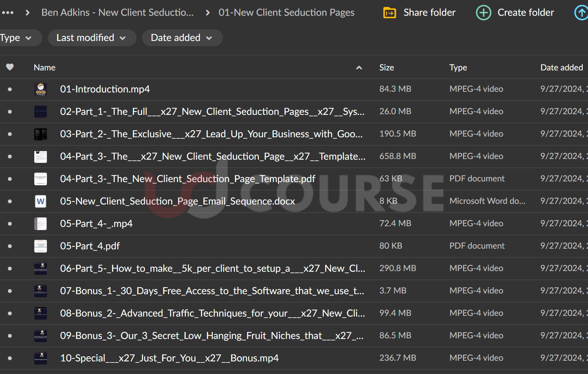Click the thumbnail of 07-Bonus_1 video
588x374 pixels.
(x=41, y=291)
